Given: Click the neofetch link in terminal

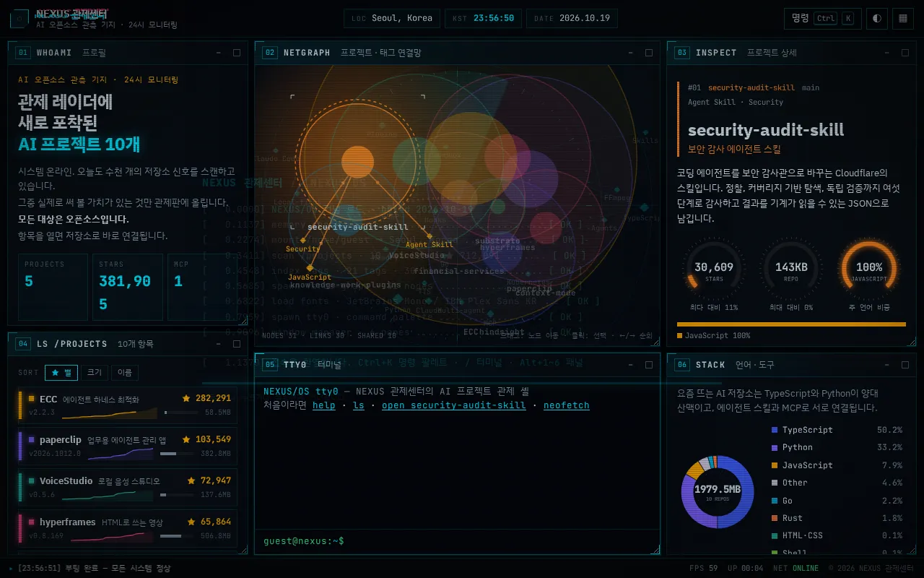Looking at the screenshot, I should pyautogui.click(x=567, y=405).
